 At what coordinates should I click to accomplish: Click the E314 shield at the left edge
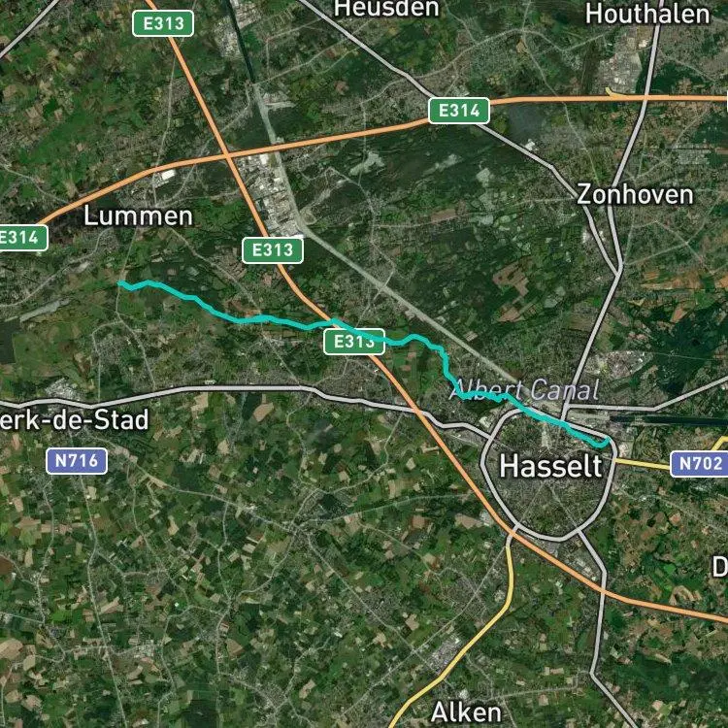point(22,238)
